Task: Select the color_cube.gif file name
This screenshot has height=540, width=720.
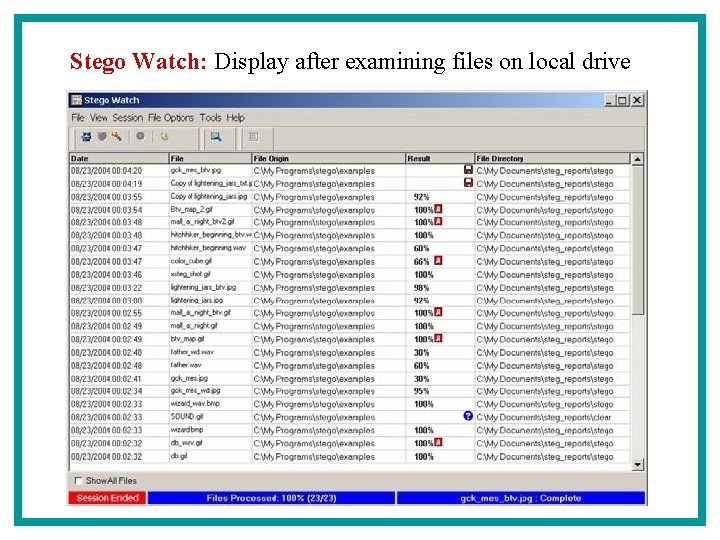Action: [x=191, y=261]
